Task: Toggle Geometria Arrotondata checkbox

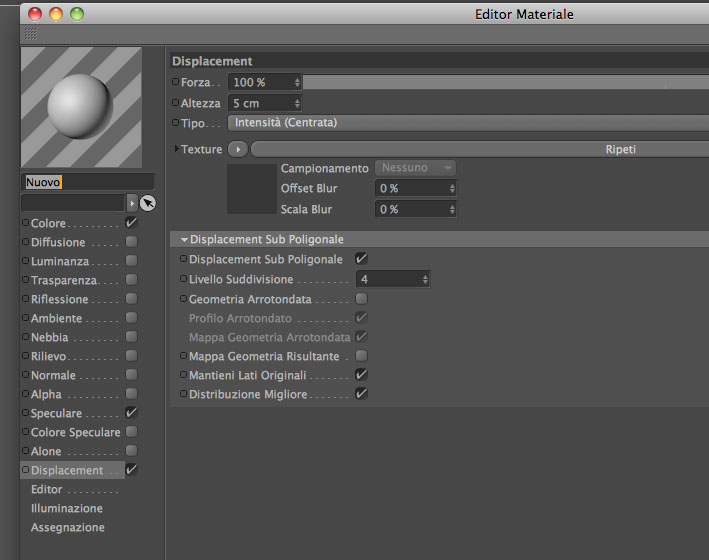Action: point(361,299)
